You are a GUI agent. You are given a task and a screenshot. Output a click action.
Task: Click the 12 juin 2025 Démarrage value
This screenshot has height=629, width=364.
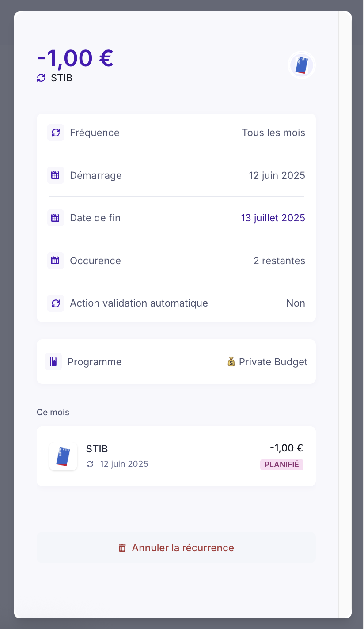tap(277, 175)
